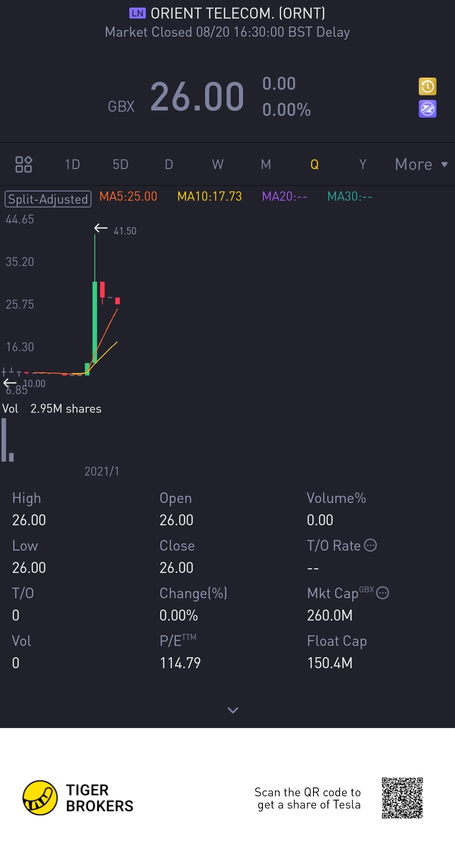455x868 pixels.
Task: Toggle the Split-Adjusted price setting
Action: pos(48,199)
